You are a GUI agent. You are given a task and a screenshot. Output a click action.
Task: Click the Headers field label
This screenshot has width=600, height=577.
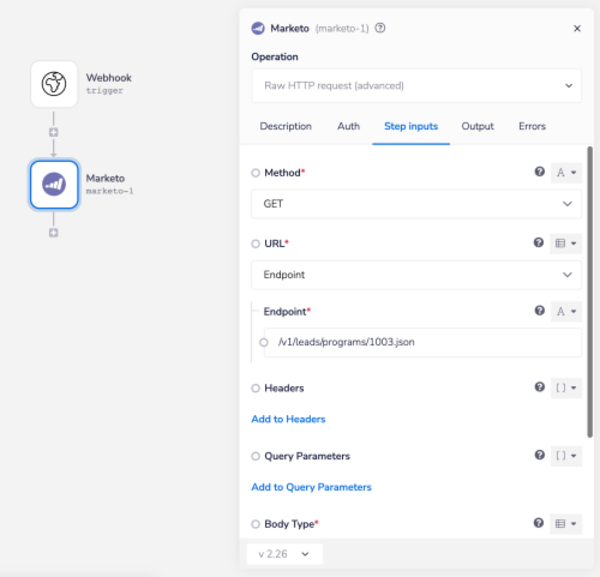tap(284, 388)
